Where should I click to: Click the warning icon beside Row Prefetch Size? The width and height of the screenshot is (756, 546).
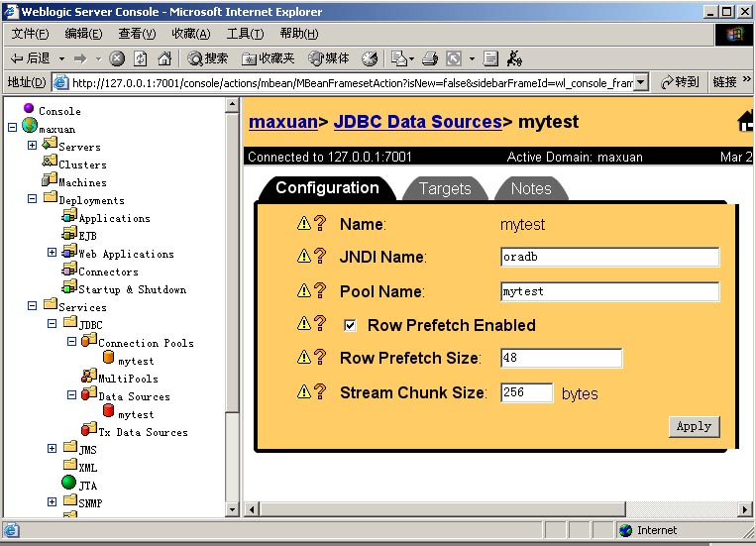[304, 357]
